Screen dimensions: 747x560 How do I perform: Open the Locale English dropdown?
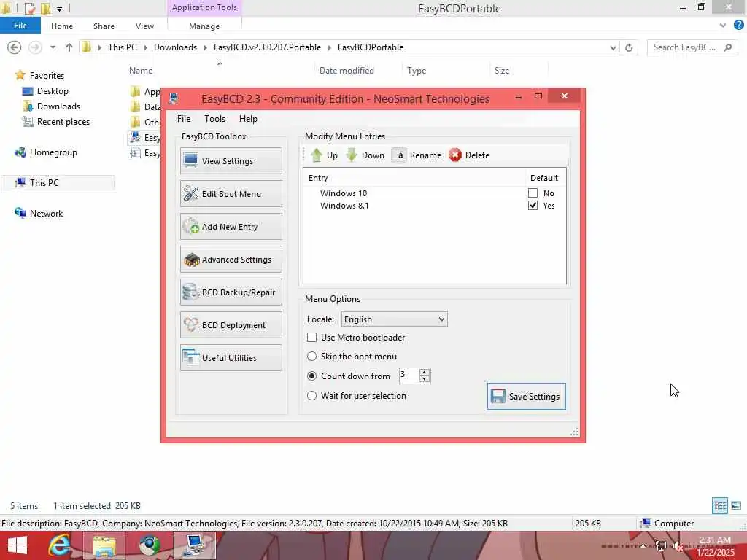(x=395, y=319)
